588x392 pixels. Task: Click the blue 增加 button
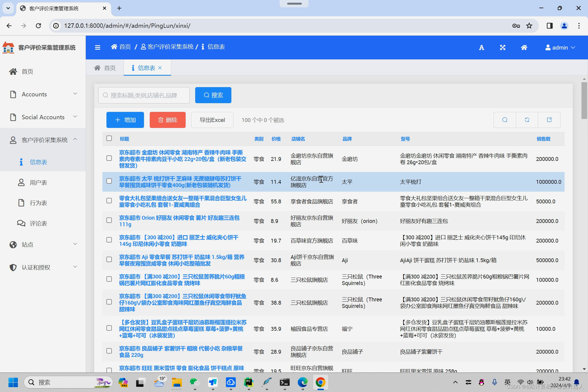pyautogui.click(x=125, y=120)
